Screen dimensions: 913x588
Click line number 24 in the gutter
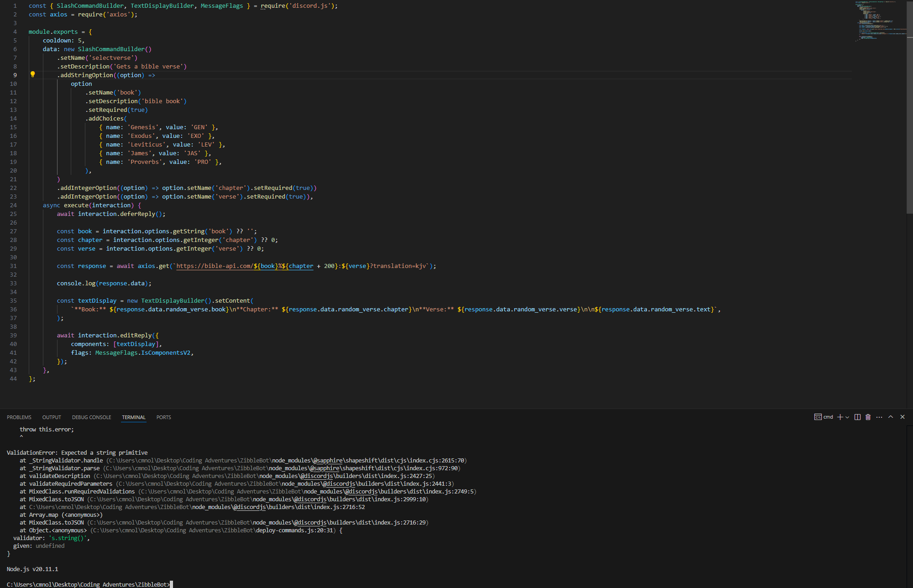13,205
